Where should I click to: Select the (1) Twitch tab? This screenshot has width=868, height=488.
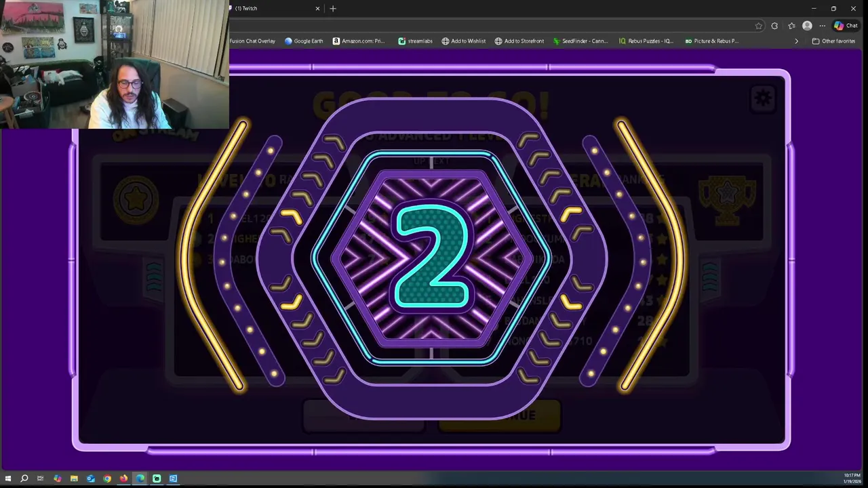[271, 8]
